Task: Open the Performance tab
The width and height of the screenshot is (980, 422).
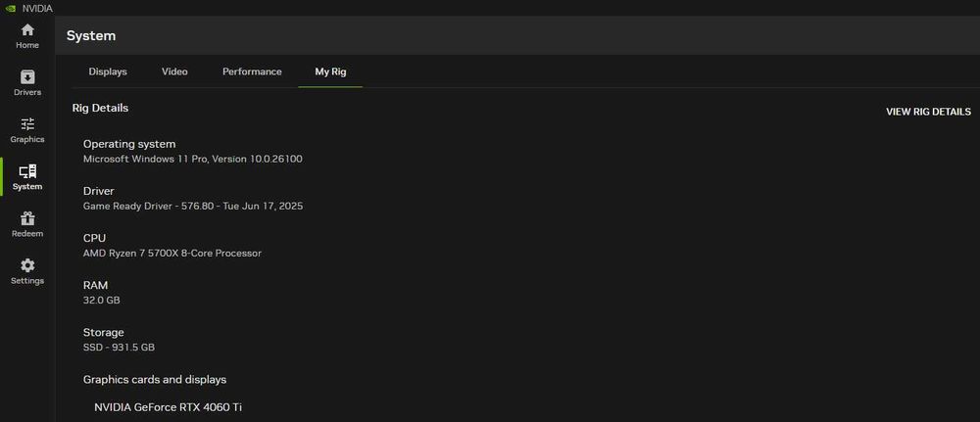Action: pos(252,71)
